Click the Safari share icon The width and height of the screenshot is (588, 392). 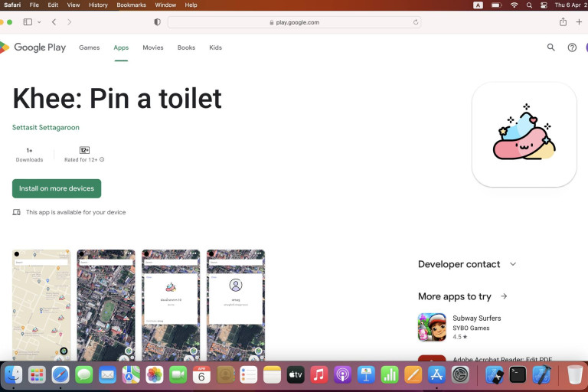(x=563, y=21)
